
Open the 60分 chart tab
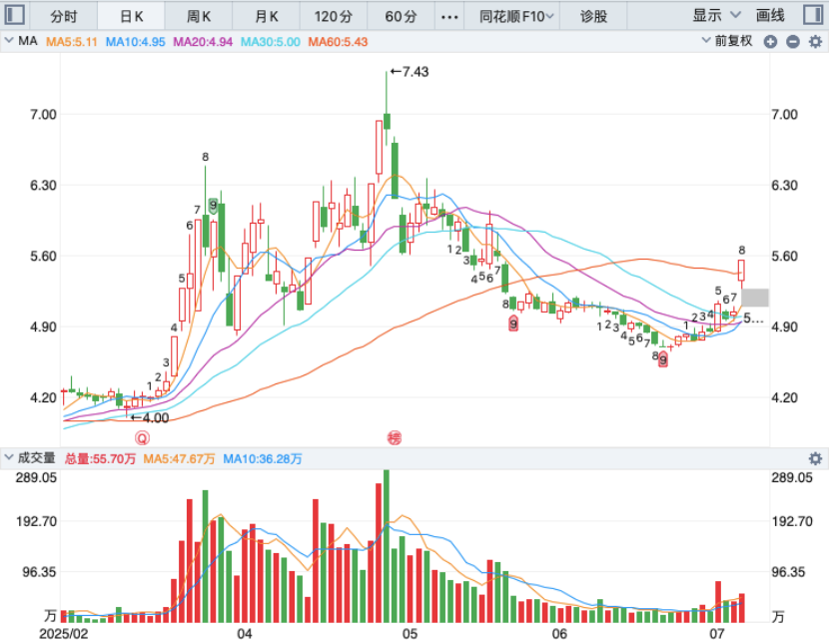point(402,16)
